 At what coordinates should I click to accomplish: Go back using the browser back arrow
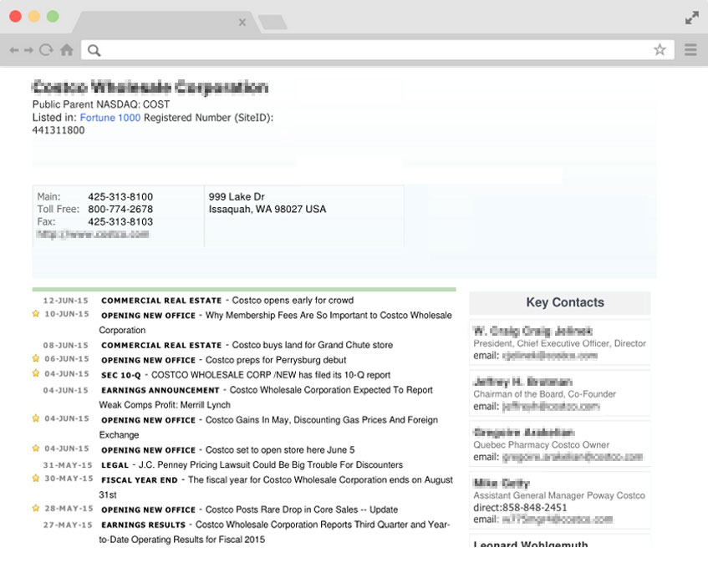(x=14, y=50)
